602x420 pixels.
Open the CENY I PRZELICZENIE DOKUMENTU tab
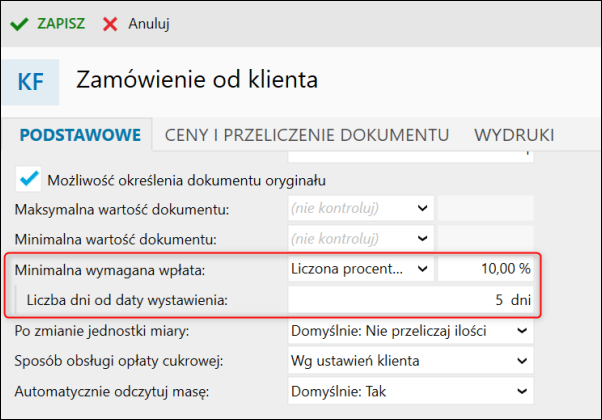coord(307,135)
